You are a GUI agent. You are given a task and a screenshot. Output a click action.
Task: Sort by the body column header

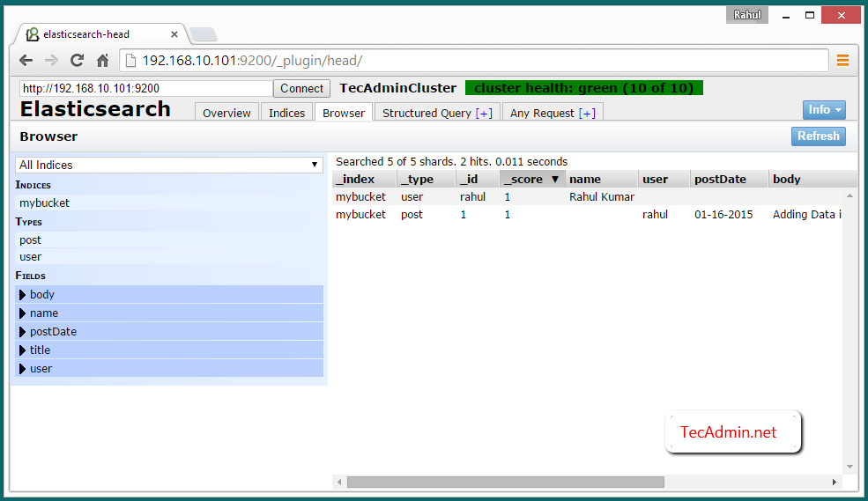point(805,179)
